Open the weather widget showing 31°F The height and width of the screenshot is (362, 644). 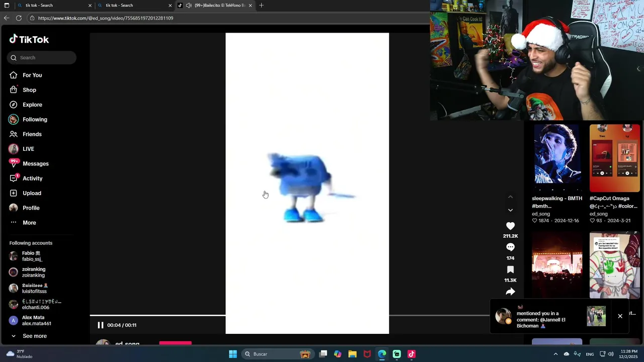coord(19,354)
